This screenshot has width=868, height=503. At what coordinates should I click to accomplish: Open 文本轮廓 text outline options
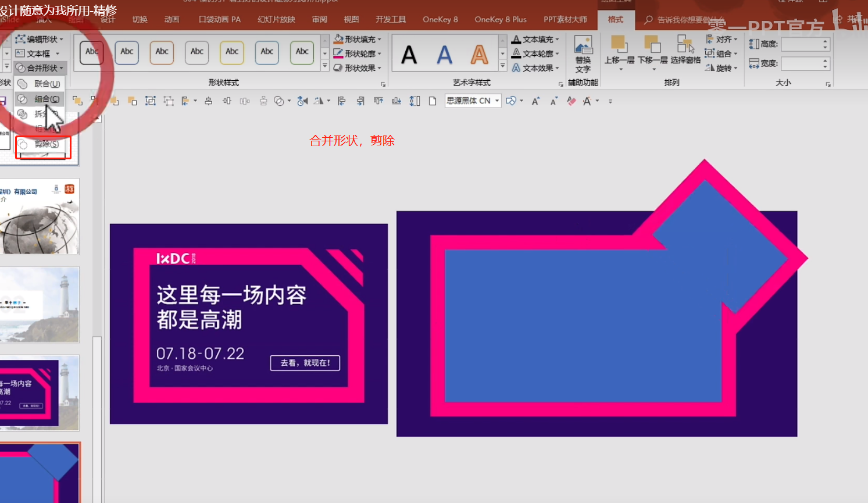[535, 53]
